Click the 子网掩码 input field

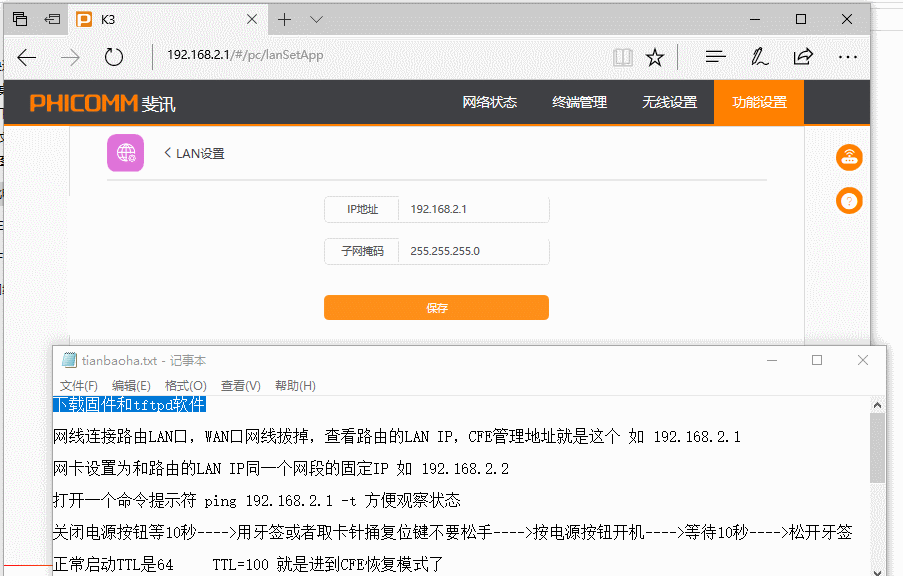[473, 251]
